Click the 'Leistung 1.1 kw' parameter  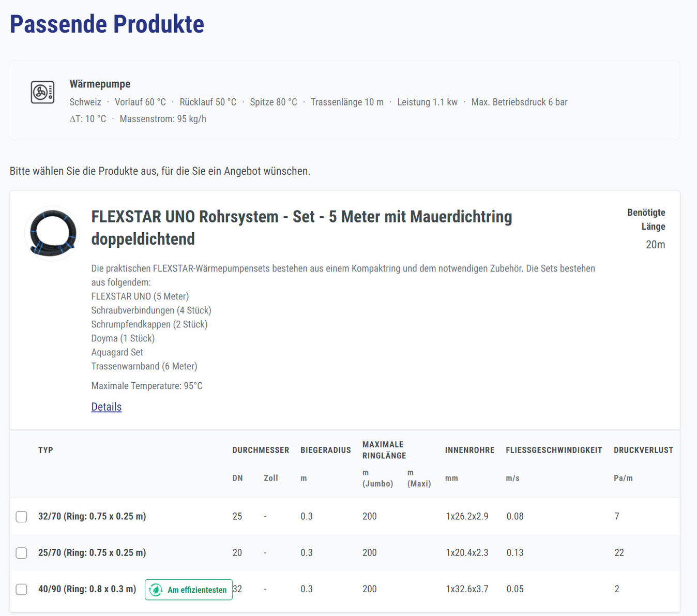point(427,102)
